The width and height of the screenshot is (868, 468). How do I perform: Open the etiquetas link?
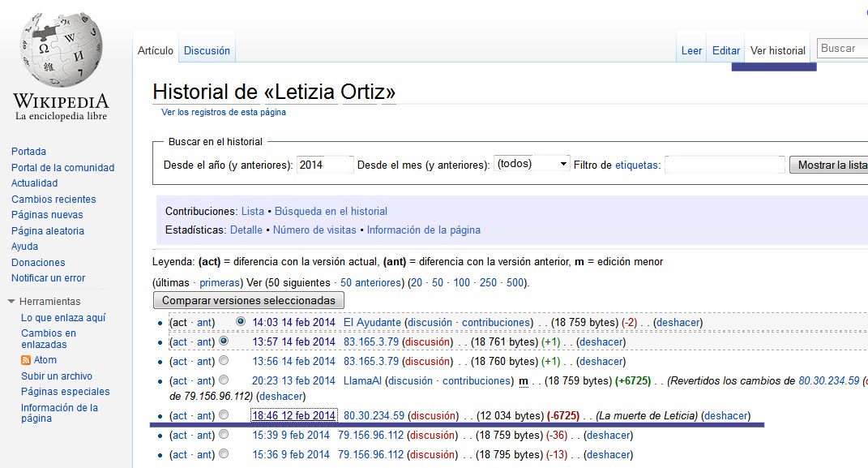[636, 165]
